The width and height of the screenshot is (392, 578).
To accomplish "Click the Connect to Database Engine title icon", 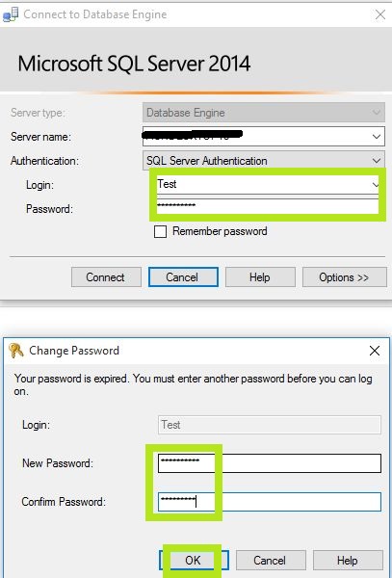I will (x=11, y=14).
